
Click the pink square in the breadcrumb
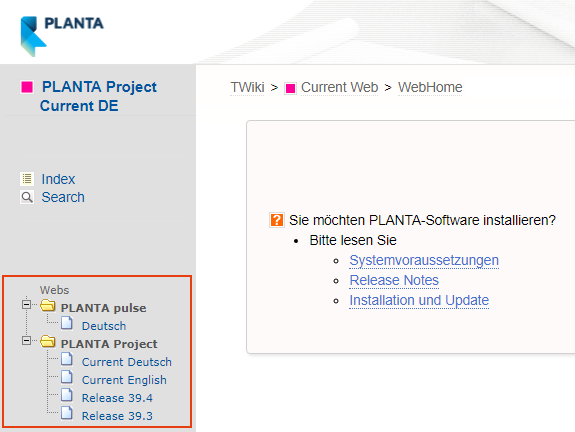[x=290, y=88]
